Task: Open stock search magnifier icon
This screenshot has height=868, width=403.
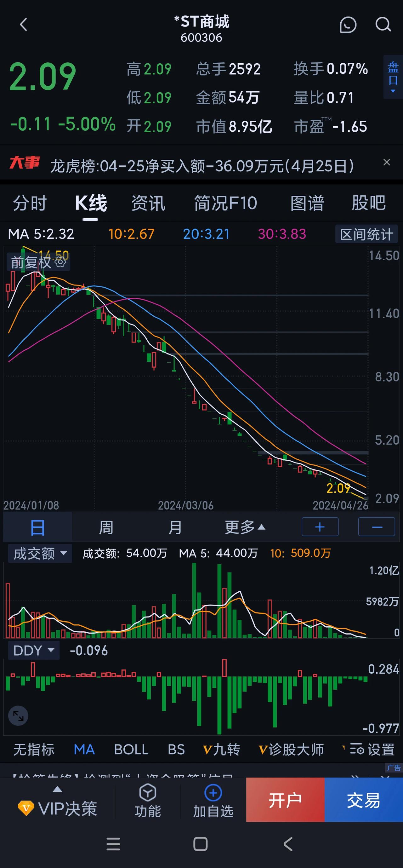Action: tap(383, 25)
